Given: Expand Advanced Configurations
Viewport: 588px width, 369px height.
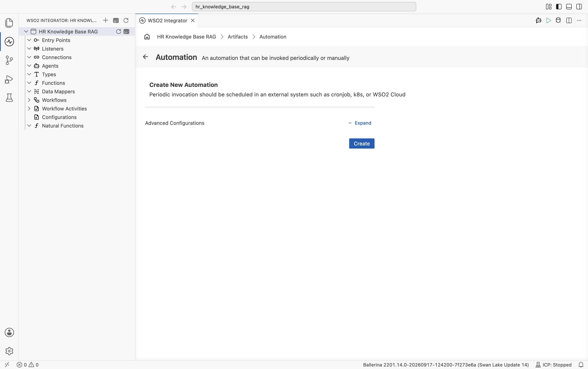Looking at the screenshot, I should pos(360,123).
